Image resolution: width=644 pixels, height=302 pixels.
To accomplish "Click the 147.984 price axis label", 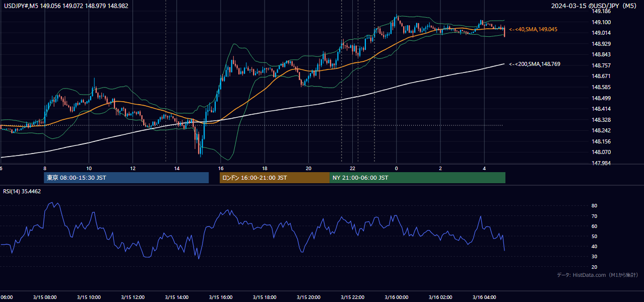I will click(x=601, y=163).
